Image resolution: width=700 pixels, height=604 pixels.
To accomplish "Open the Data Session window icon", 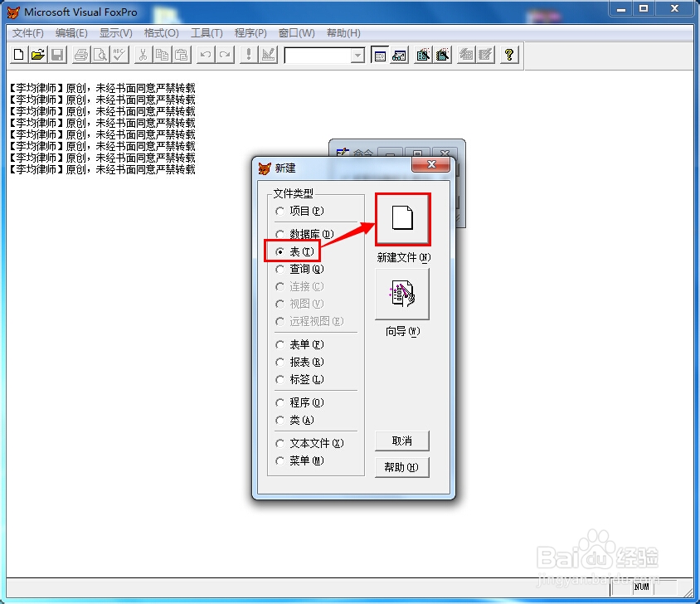I will 400,55.
